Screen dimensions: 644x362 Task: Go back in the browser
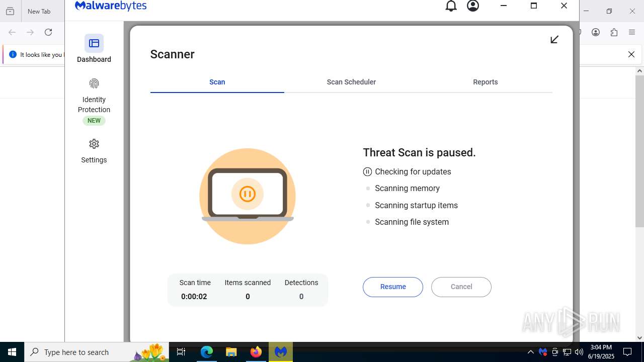tap(12, 32)
